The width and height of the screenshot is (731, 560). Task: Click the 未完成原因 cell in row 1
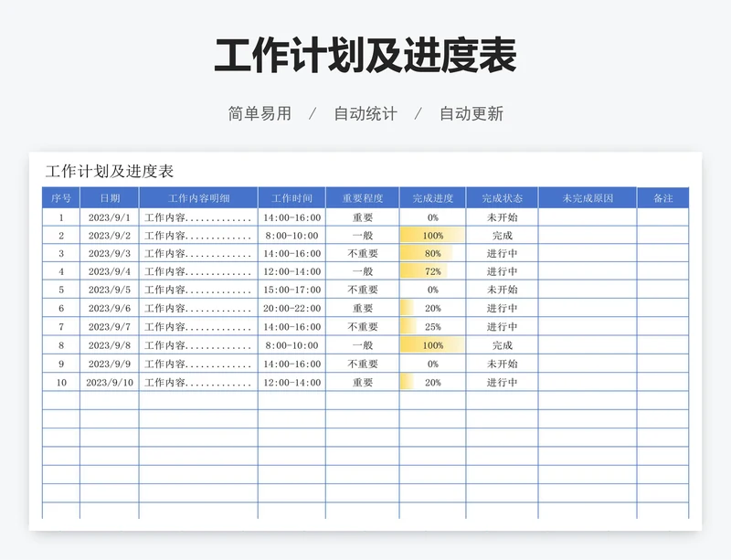pyautogui.click(x=588, y=217)
